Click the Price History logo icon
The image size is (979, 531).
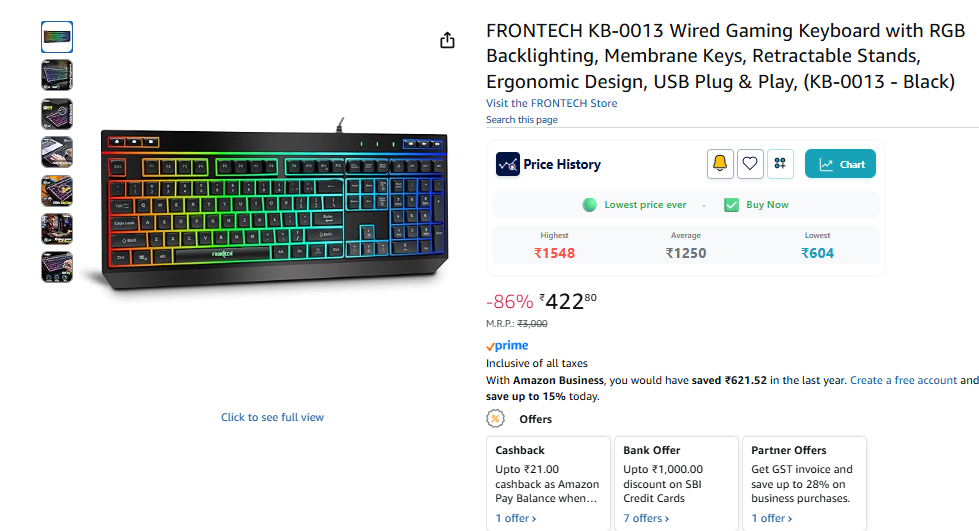point(508,164)
